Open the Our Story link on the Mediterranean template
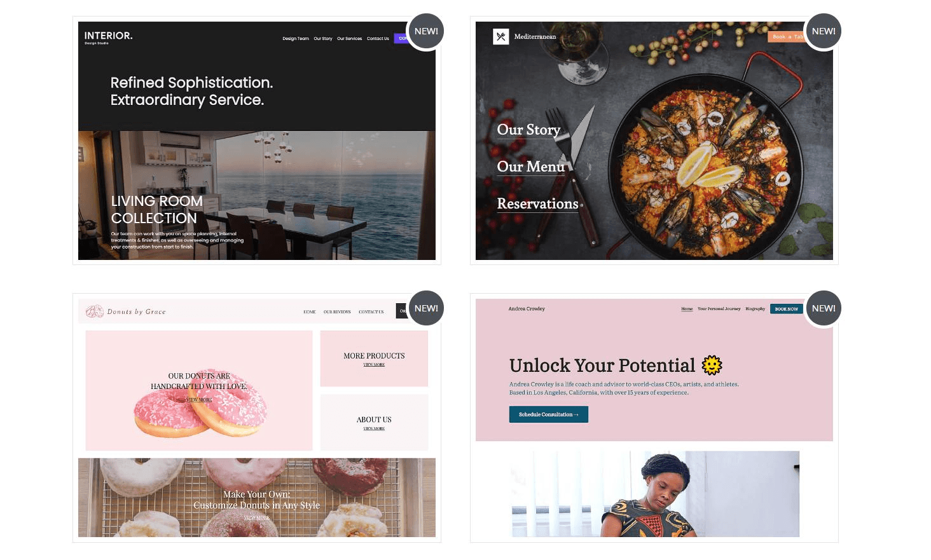Screen dimensions: 931x560 tap(528, 130)
